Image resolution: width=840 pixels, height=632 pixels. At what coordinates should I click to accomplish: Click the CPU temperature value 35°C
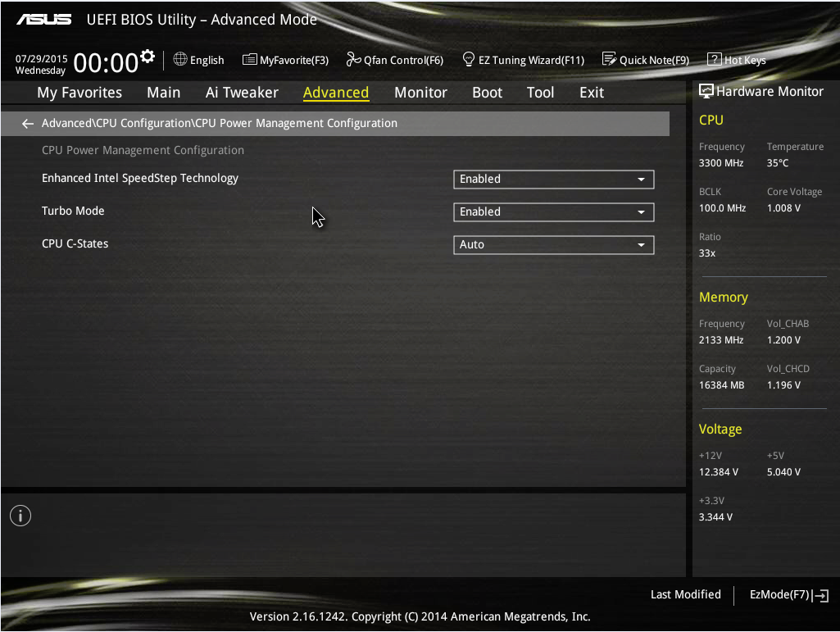[778, 163]
